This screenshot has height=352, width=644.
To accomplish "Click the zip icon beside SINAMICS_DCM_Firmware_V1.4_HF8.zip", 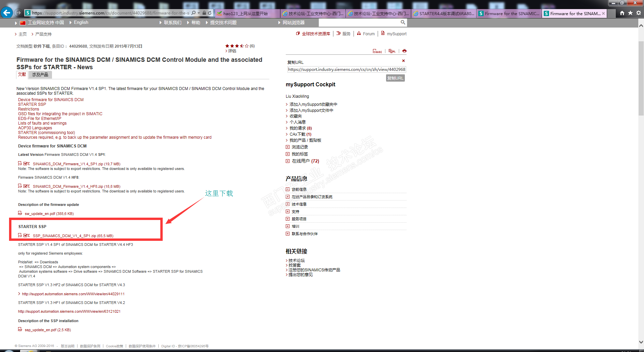I will coord(20,186).
